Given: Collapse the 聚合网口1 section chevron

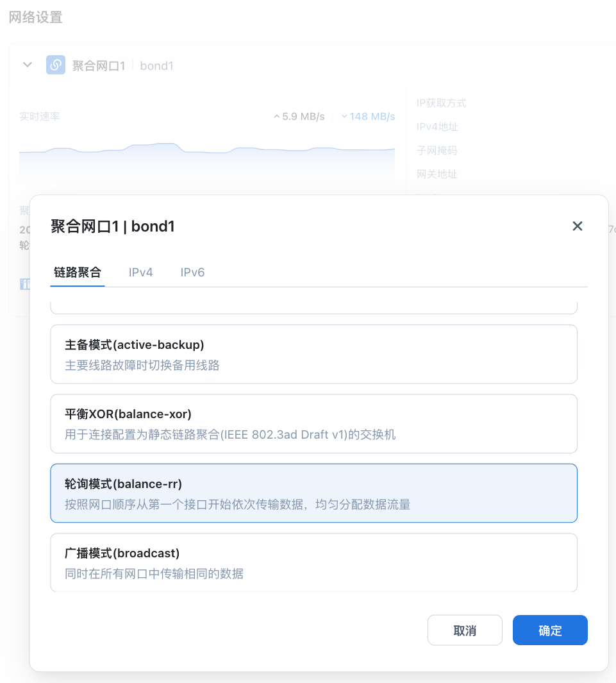Looking at the screenshot, I should click(28, 65).
